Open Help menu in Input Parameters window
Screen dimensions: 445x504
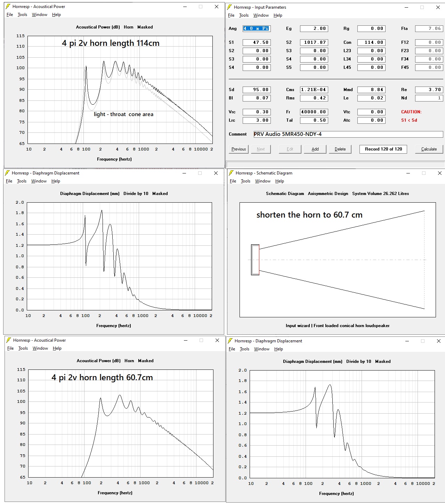point(278,15)
